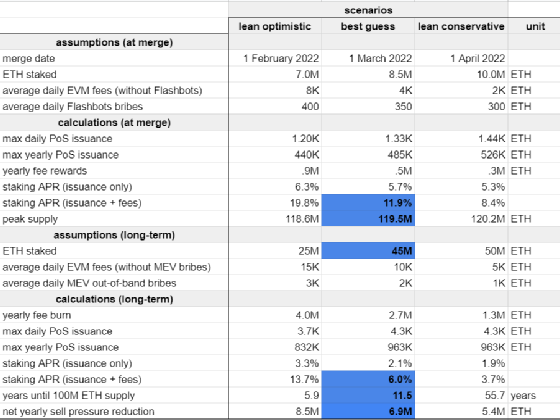Click the highlighted 6.9M sell pressure cell
560x420 pixels.
click(368, 411)
